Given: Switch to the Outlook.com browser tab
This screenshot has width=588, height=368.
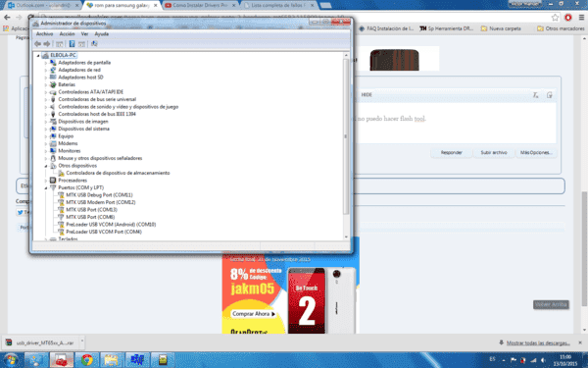Looking at the screenshot, I should click(x=43, y=5).
